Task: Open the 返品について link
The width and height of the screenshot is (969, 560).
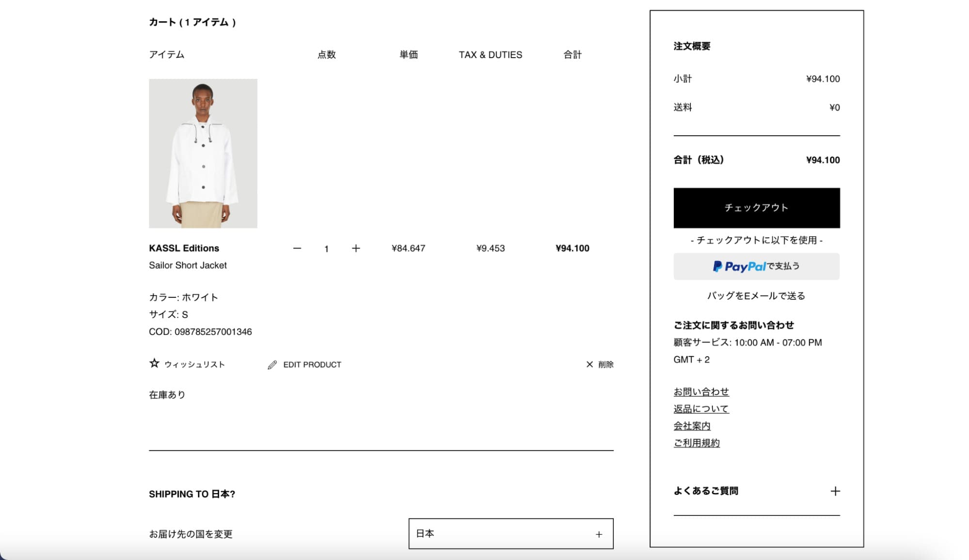Action: pyautogui.click(x=701, y=409)
